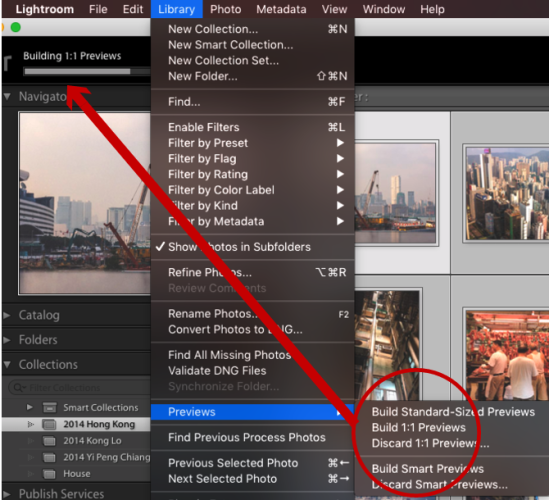The width and height of the screenshot is (549, 500).
Task: Choose New Smart Collection...
Action: 252,45
